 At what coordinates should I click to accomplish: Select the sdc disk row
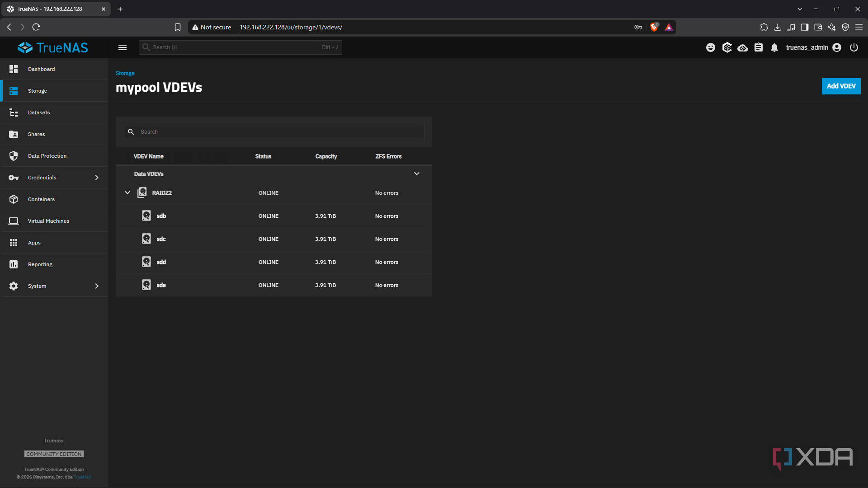click(274, 239)
